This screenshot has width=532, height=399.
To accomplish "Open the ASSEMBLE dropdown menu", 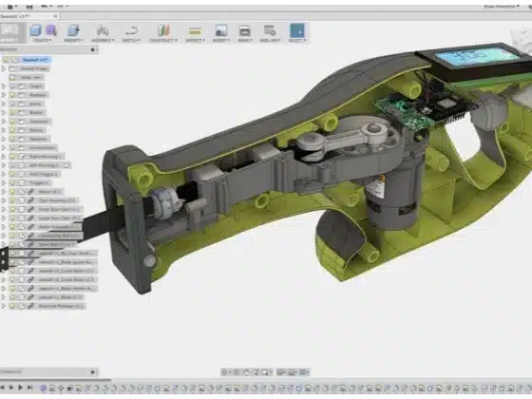I will (x=103, y=40).
